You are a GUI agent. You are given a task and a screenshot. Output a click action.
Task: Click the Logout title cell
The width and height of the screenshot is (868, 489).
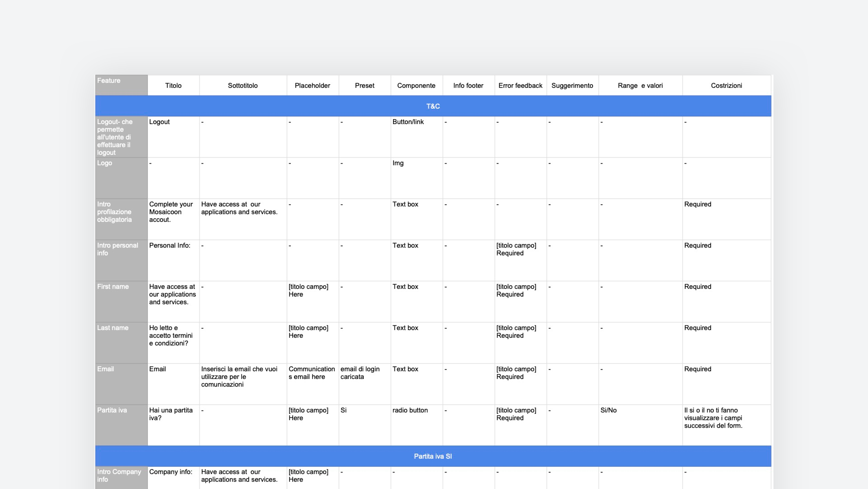click(173, 137)
